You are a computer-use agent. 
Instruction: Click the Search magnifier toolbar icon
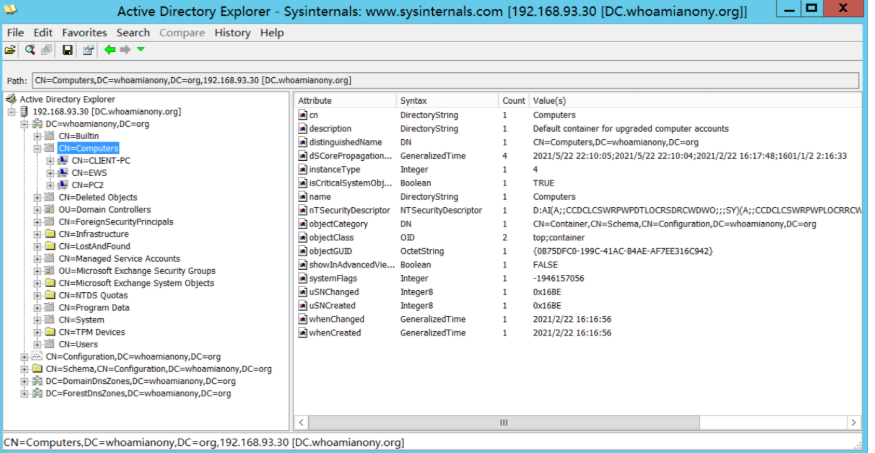pyautogui.click(x=30, y=50)
